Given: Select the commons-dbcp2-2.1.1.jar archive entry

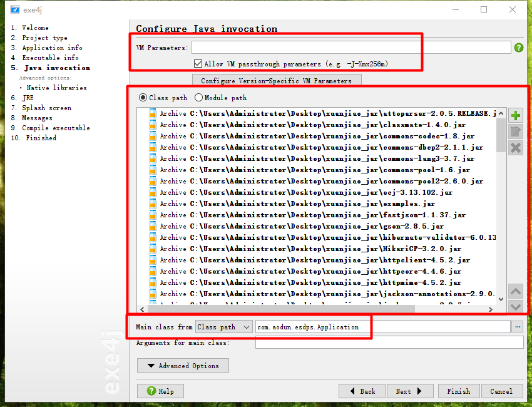Looking at the screenshot, I should (x=316, y=147).
